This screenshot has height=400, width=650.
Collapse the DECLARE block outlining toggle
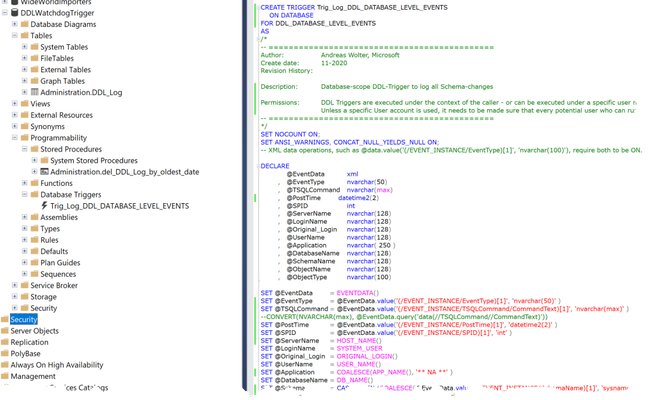tap(258, 166)
